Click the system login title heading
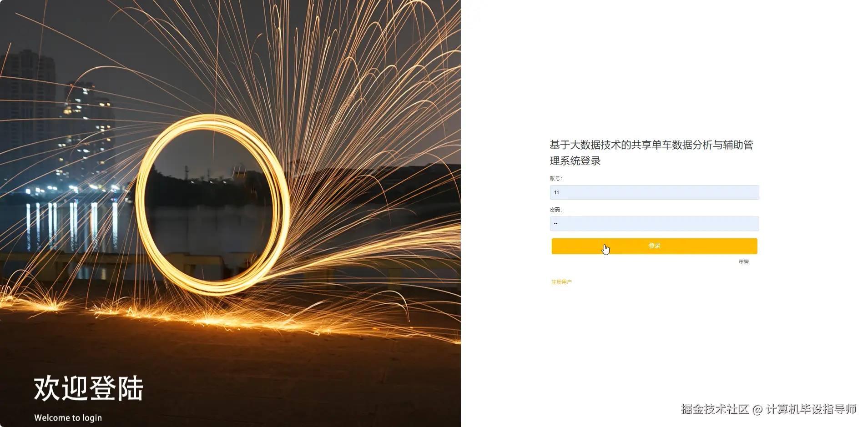868x427 pixels. (651, 153)
